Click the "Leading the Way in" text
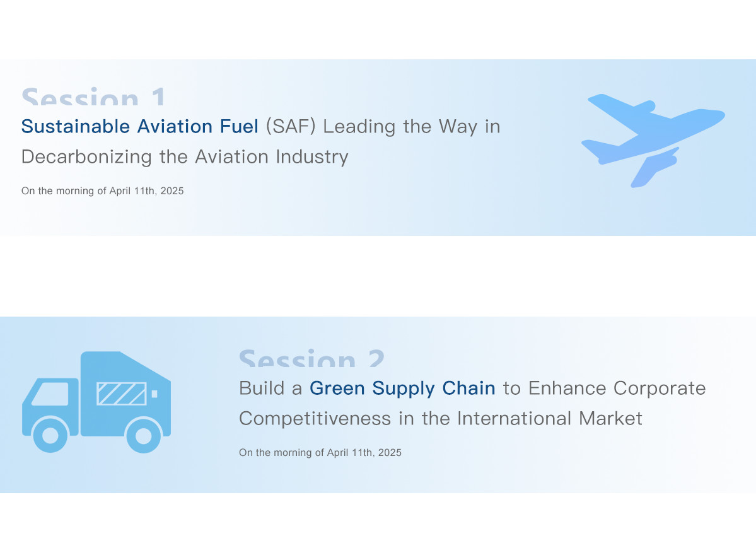Viewport: 756px width, 555px height. tap(412, 127)
